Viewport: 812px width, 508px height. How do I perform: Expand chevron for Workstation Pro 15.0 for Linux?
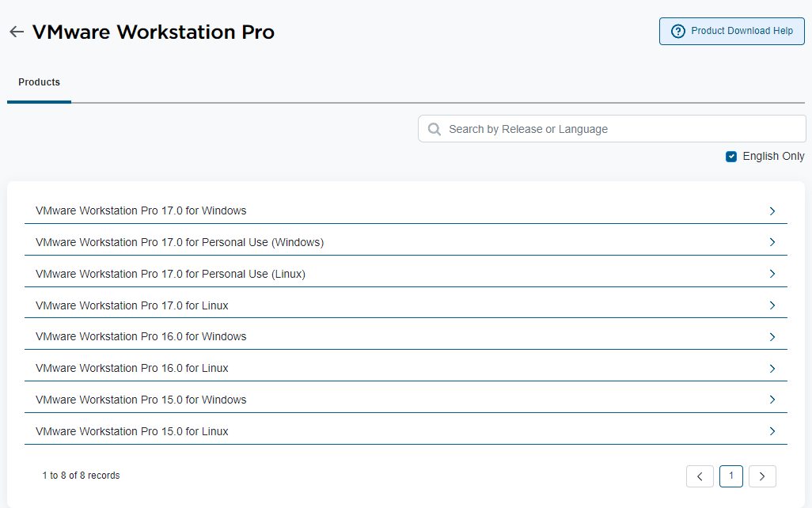coord(772,431)
